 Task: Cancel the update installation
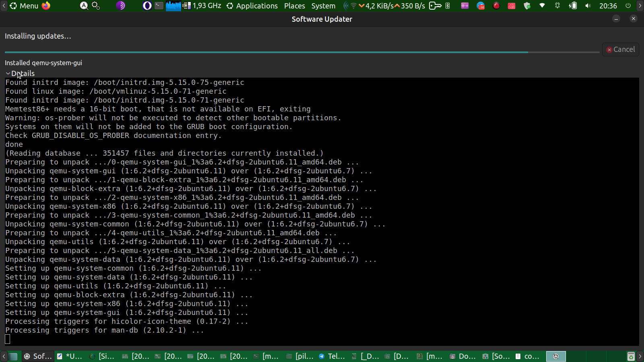pyautogui.click(x=621, y=49)
